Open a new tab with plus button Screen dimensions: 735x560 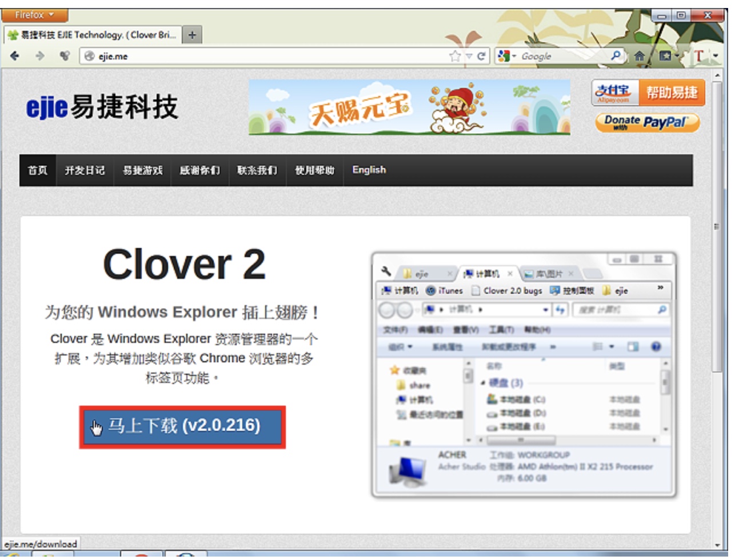click(x=192, y=35)
